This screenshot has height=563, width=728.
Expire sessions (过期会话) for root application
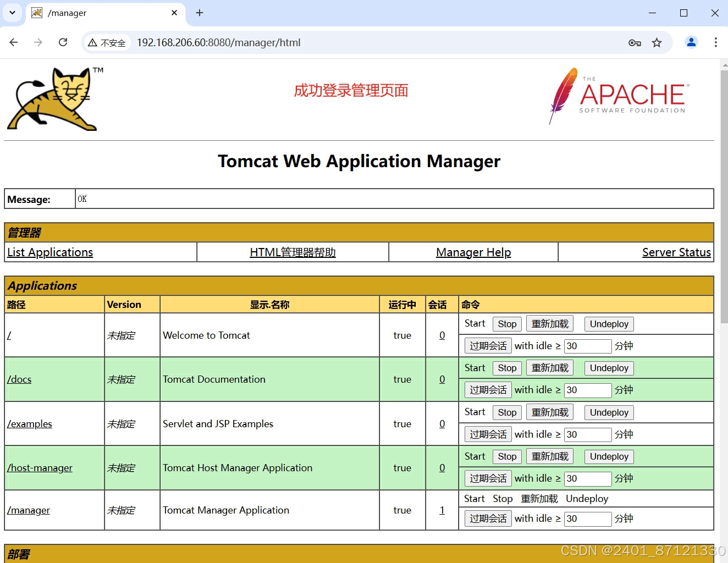488,346
